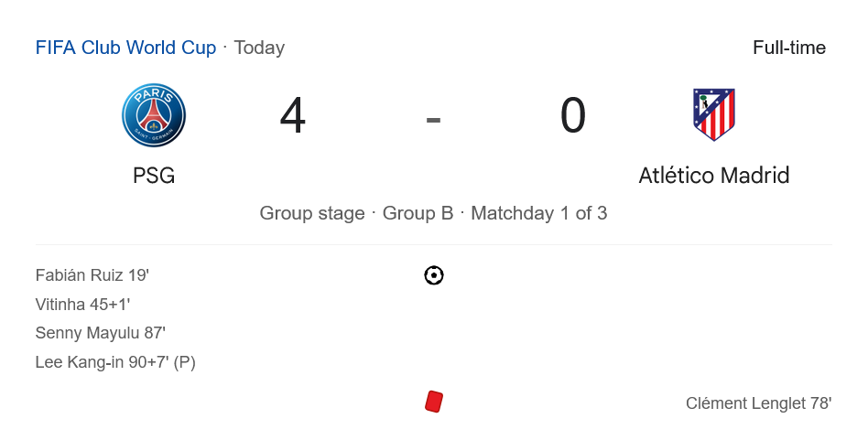Click the Today date label
Viewport: 868px width, 440px height.
click(x=259, y=48)
